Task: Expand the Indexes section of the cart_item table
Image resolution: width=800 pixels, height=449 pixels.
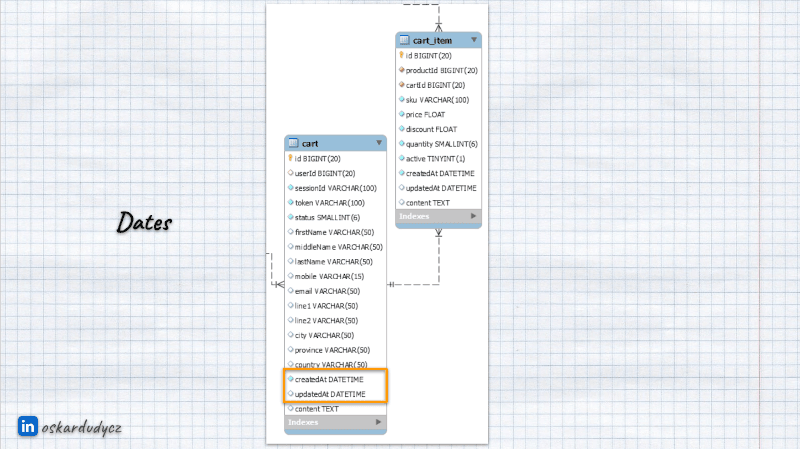Action: [x=473, y=216]
